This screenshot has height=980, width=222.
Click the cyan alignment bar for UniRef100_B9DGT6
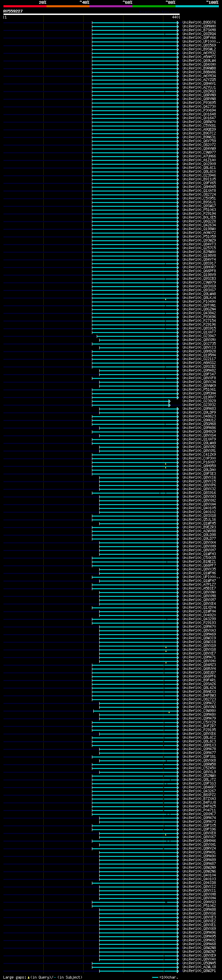click(x=135, y=23)
